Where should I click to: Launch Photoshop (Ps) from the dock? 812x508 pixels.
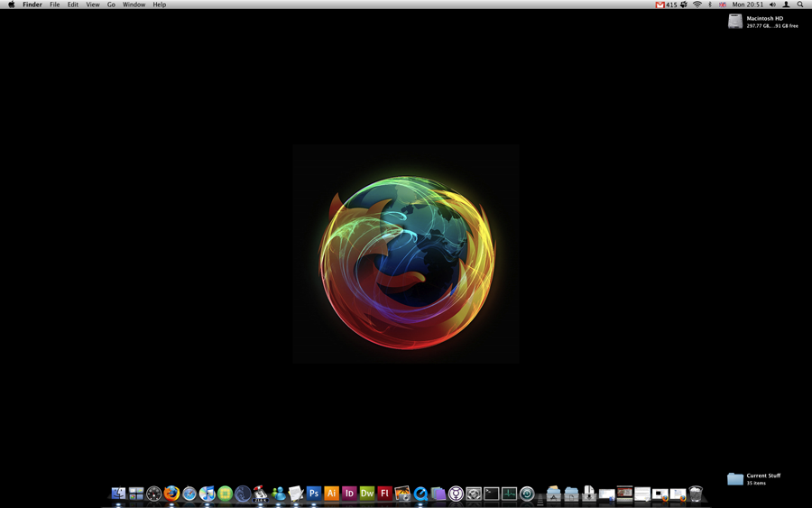pyautogui.click(x=314, y=494)
